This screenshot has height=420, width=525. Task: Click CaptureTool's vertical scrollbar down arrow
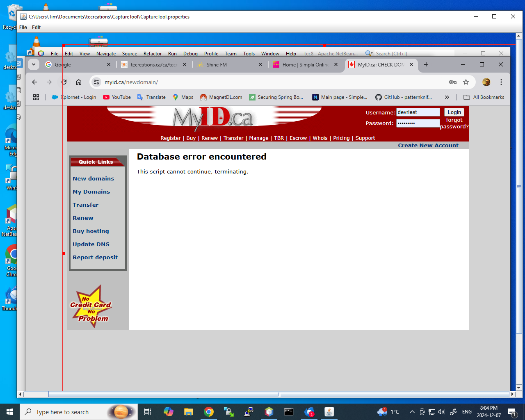[519, 388]
